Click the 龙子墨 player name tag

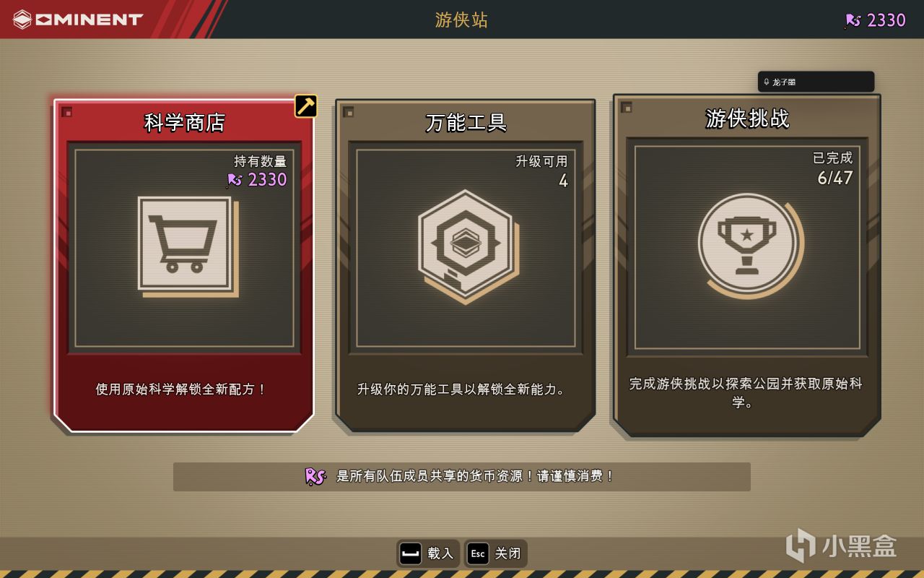[816, 82]
